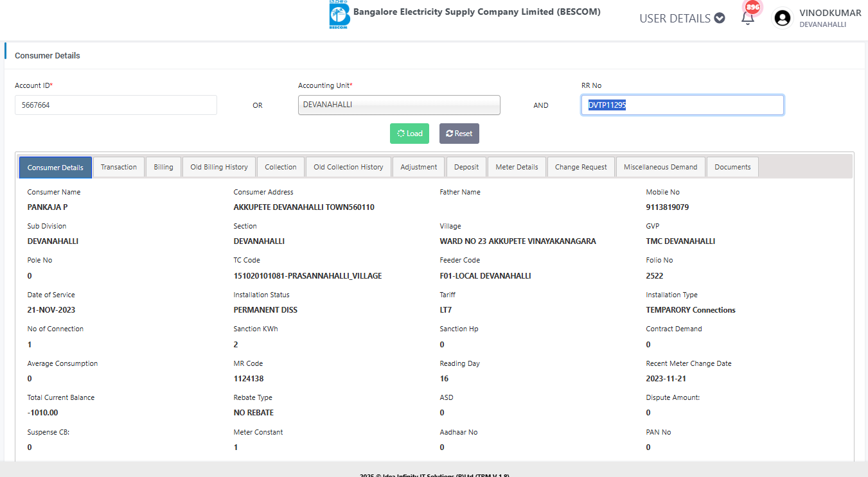Open the Accounting Unit DEVANAHALLI dropdown
This screenshot has width=868, height=477.
click(x=399, y=105)
